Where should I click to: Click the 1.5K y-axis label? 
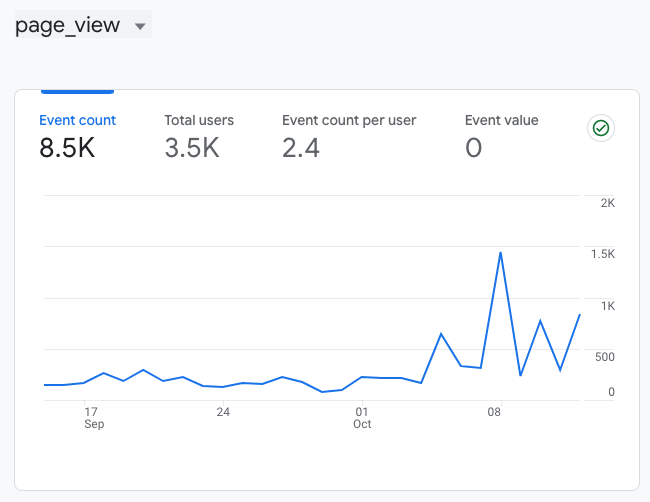coord(603,254)
